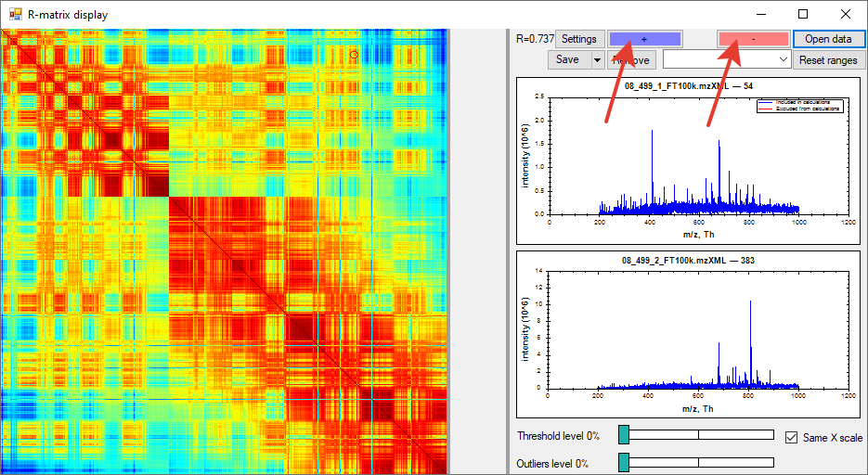Viewport: 868px width, 475px height.
Task: Click the red minus button
Action: coord(754,39)
